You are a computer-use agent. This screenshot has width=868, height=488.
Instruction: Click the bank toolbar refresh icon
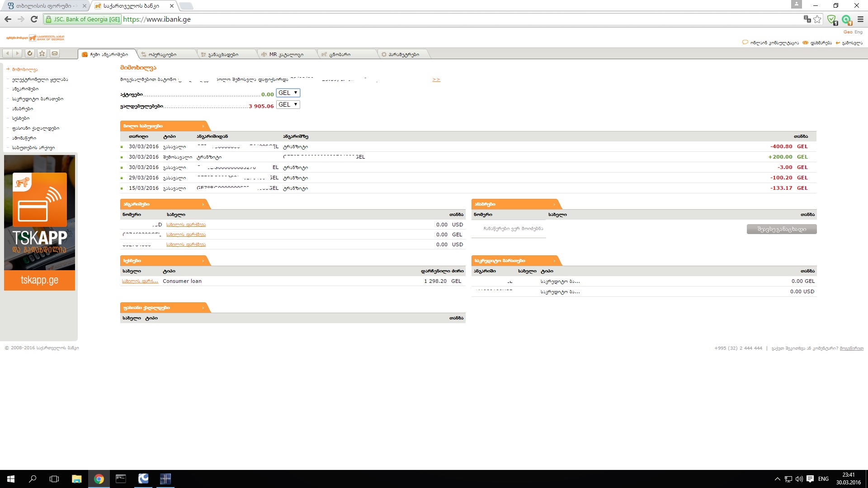point(30,53)
